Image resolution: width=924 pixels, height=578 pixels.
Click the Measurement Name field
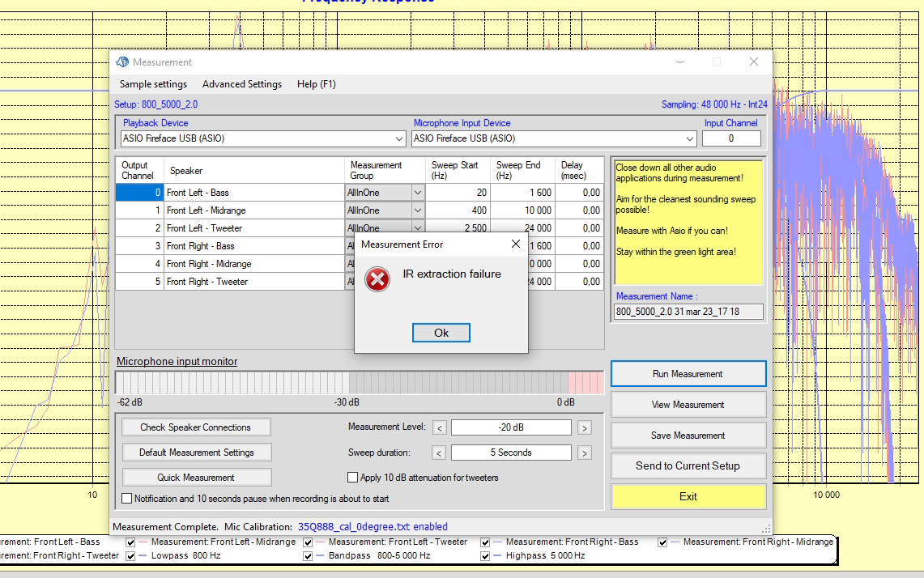coord(688,312)
